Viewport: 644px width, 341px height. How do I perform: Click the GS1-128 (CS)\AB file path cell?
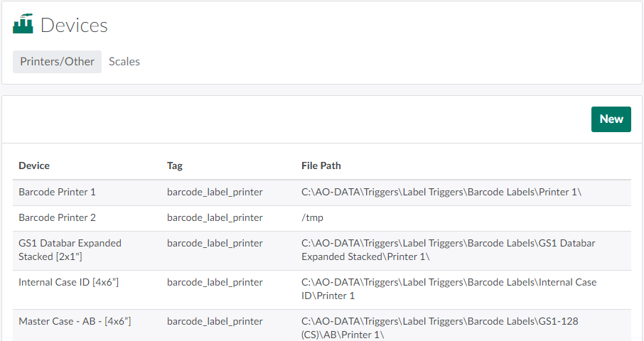click(439, 328)
